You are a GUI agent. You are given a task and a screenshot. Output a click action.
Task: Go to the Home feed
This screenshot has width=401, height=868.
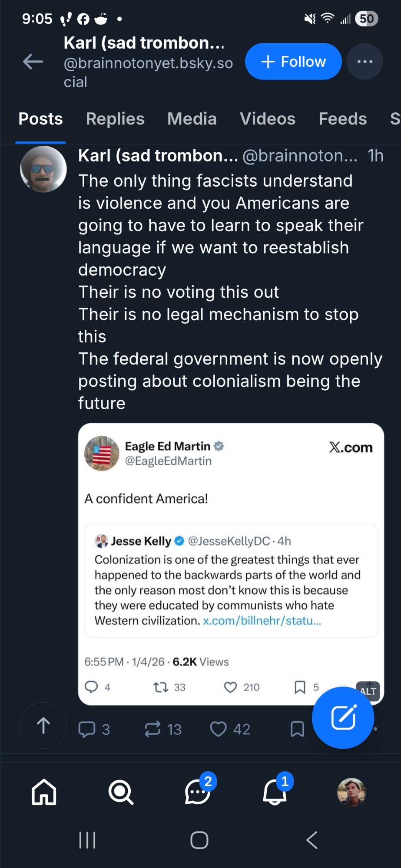click(x=44, y=792)
